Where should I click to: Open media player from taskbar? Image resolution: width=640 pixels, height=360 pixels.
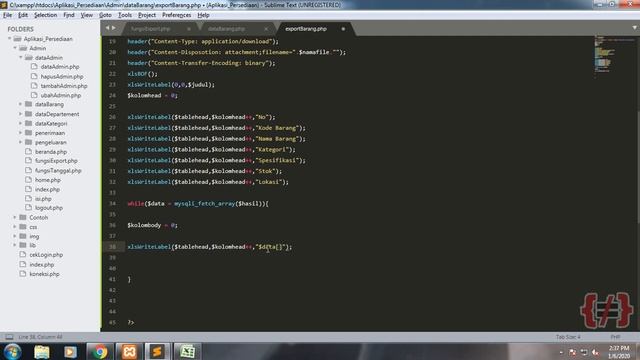[70, 351]
